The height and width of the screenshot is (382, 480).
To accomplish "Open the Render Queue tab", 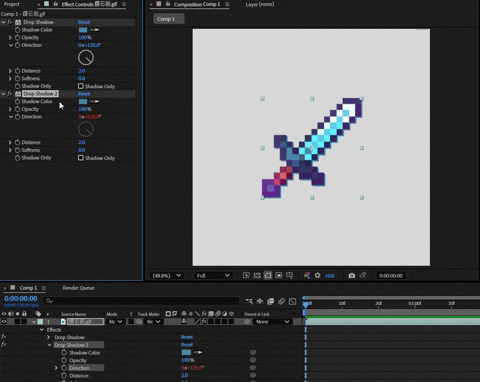I will tap(79, 288).
